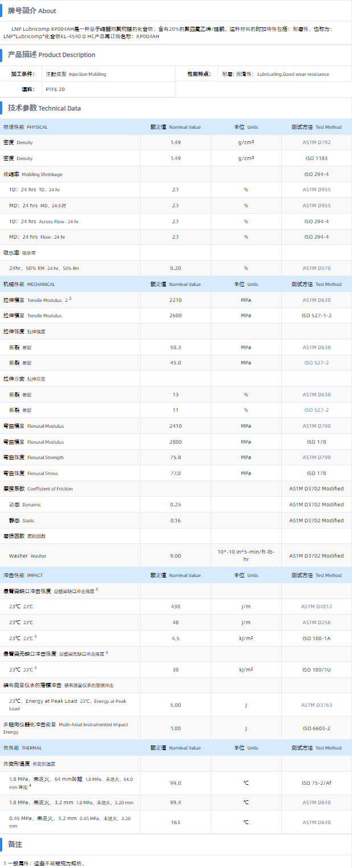
Task: Select the PTFE 20 filler value
Action: (x=55, y=89)
